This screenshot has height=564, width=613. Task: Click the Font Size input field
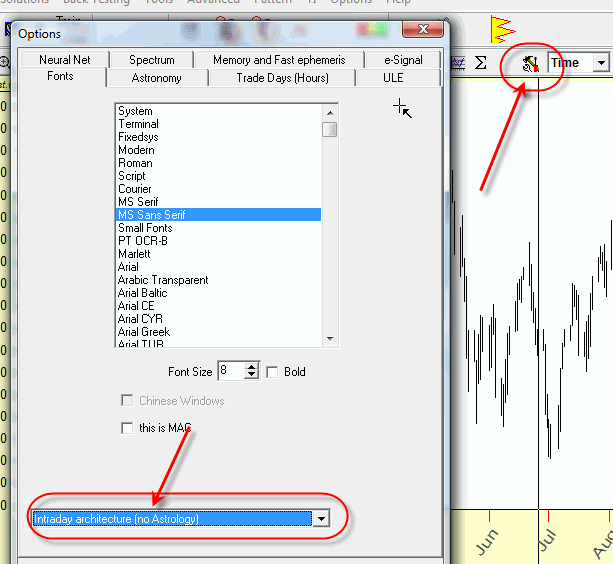[x=229, y=371]
